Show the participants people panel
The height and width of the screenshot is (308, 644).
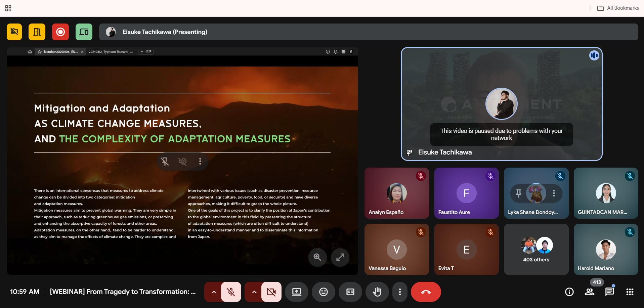pyautogui.click(x=589, y=292)
